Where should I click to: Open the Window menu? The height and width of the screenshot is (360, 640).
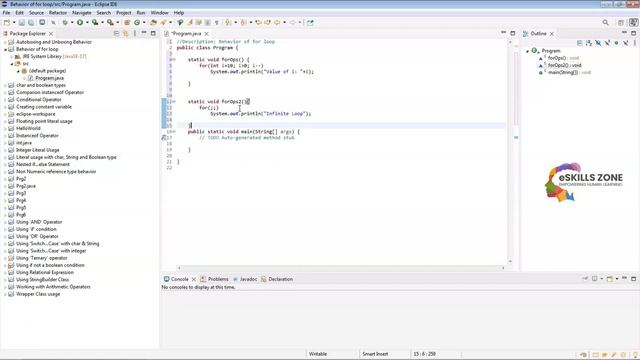click(x=160, y=13)
